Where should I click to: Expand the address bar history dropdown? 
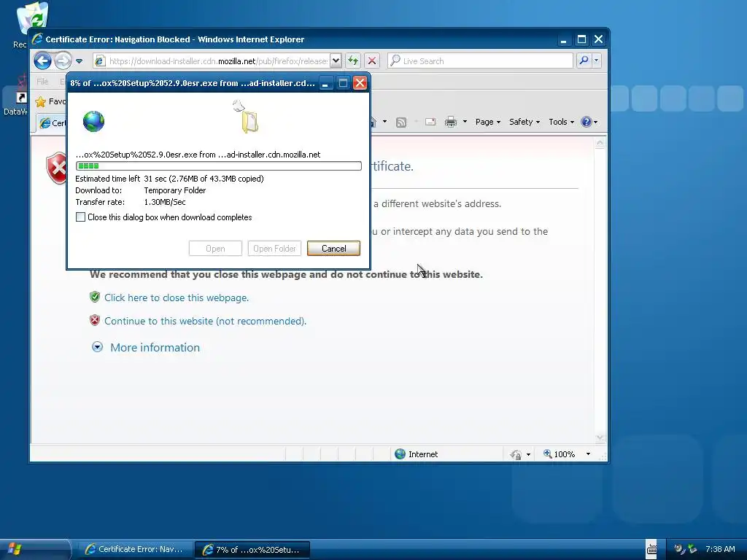336,61
